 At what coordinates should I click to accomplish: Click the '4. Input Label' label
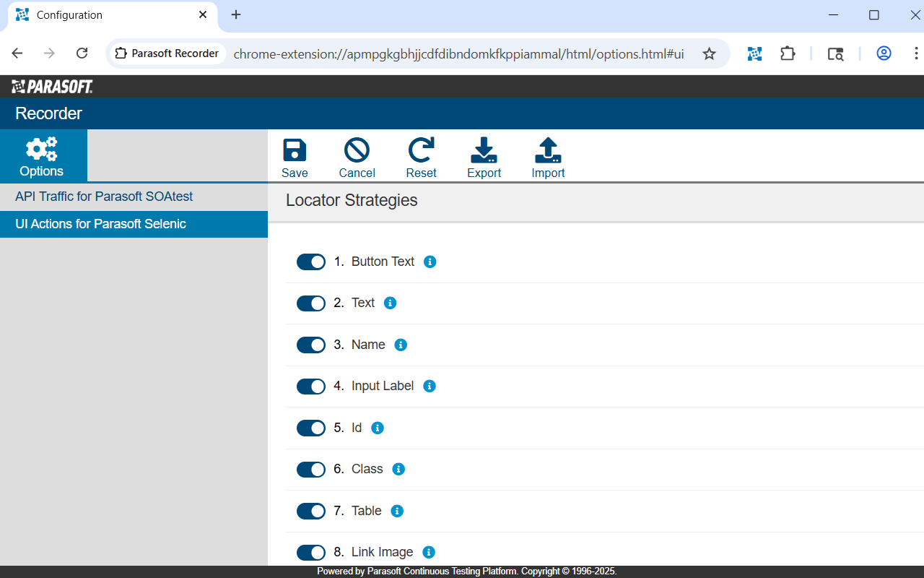(374, 386)
